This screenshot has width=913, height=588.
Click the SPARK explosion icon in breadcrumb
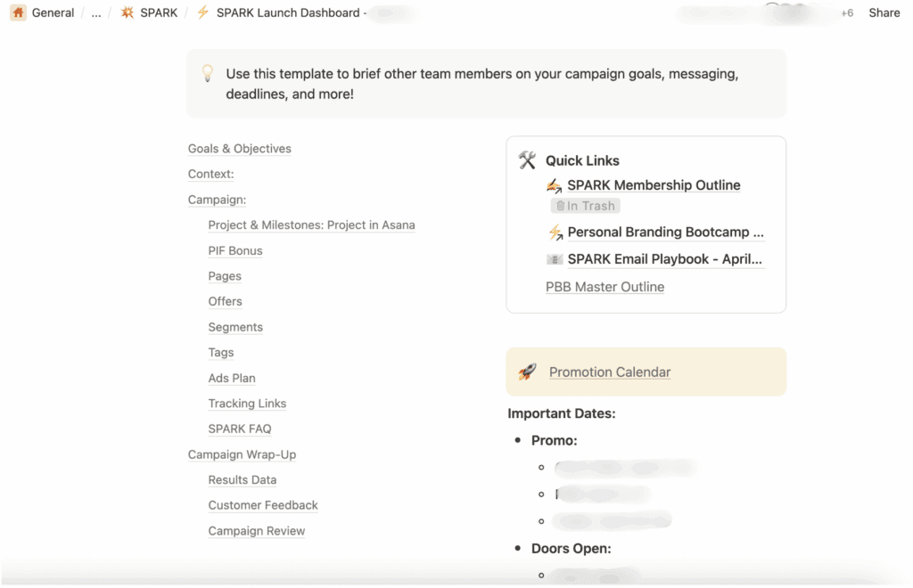tap(127, 12)
